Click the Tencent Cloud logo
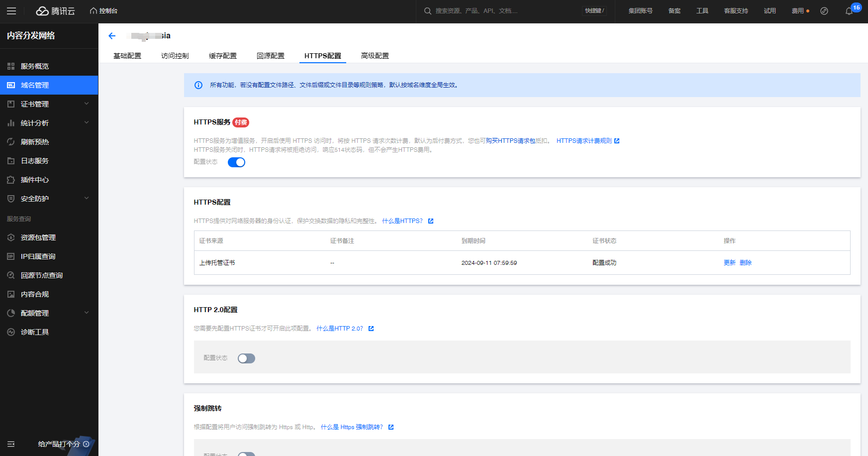868x456 pixels. click(x=55, y=11)
